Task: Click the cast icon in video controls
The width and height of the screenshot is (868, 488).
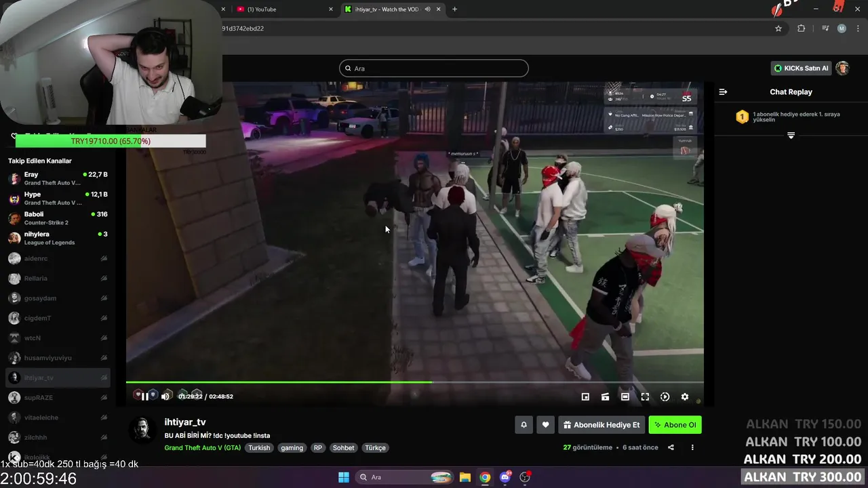Action: click(605, 397)
